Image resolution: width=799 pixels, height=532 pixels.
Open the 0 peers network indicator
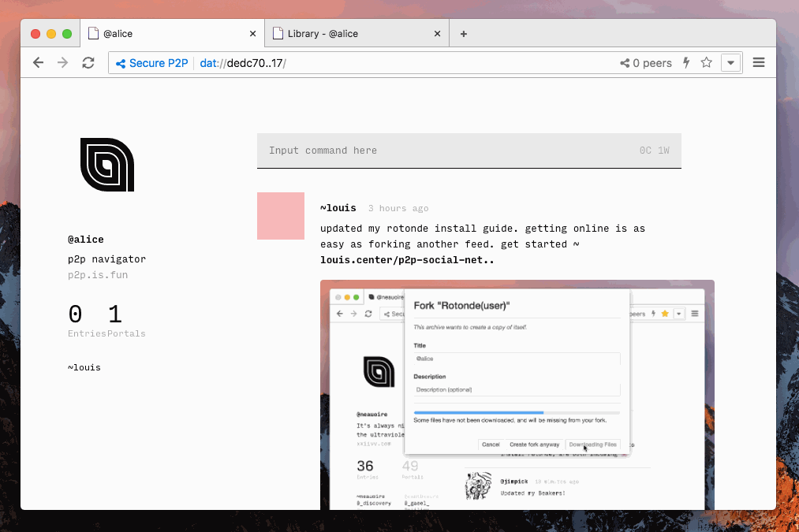tap(646, 63)
